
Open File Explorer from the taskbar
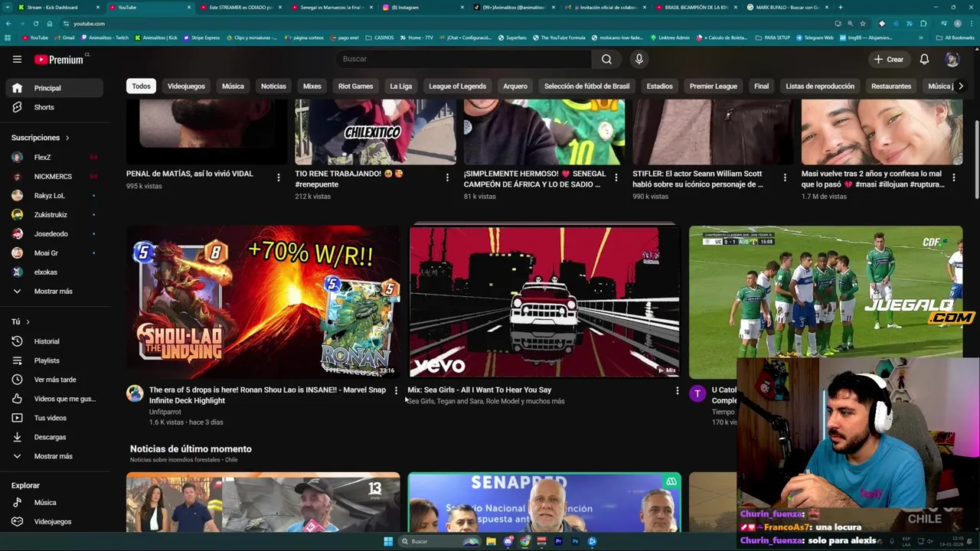(x=491, y=542)
